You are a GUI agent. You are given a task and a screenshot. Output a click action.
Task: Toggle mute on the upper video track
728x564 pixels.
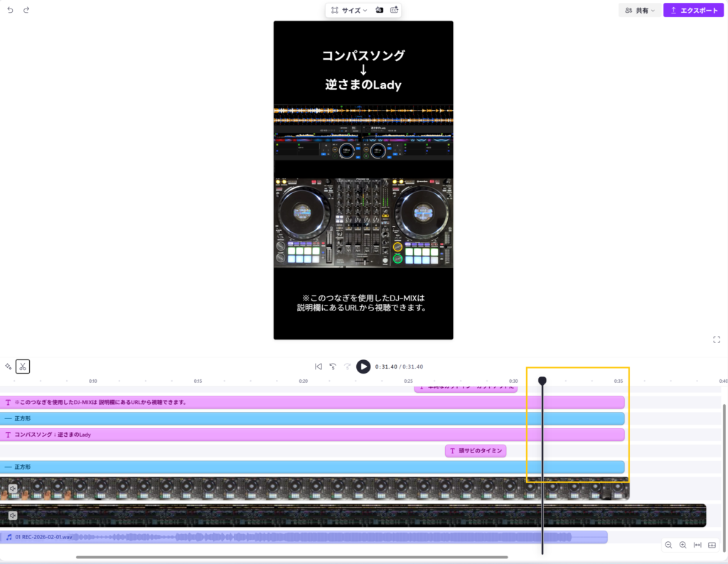click(x=13, y=489)
